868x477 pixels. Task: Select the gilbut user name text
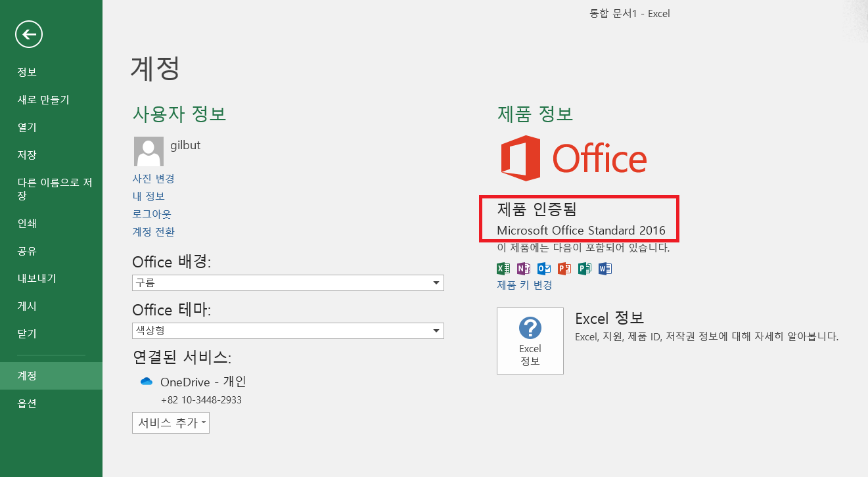pos(185,145)
